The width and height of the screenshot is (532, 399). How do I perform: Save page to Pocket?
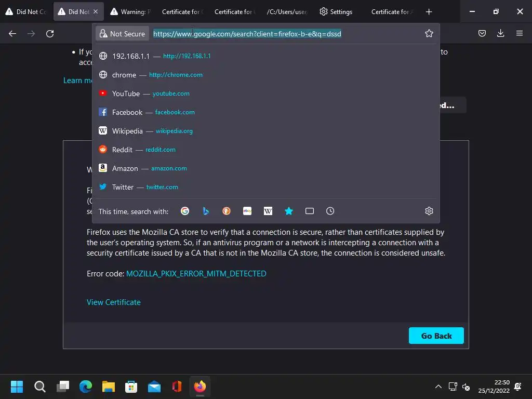[482, 33]
